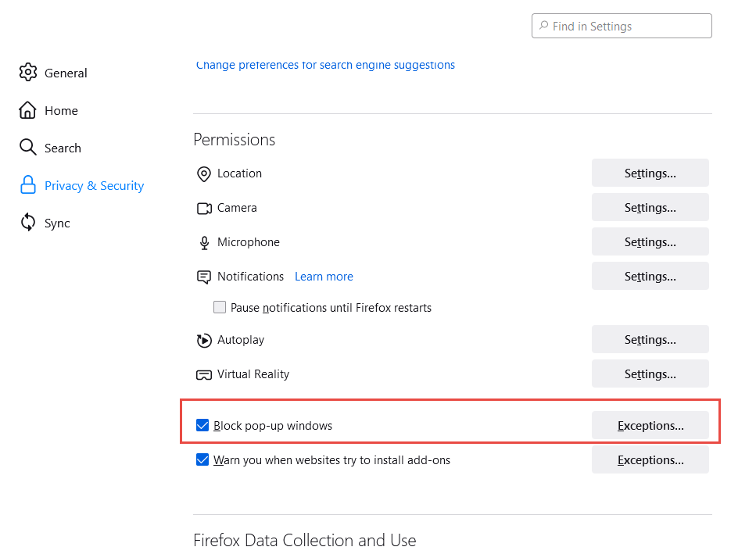The width and height of the screenshot is (756, 554).
Task: Open add-on installation Exceptions
Action: [x=650, y=459]
